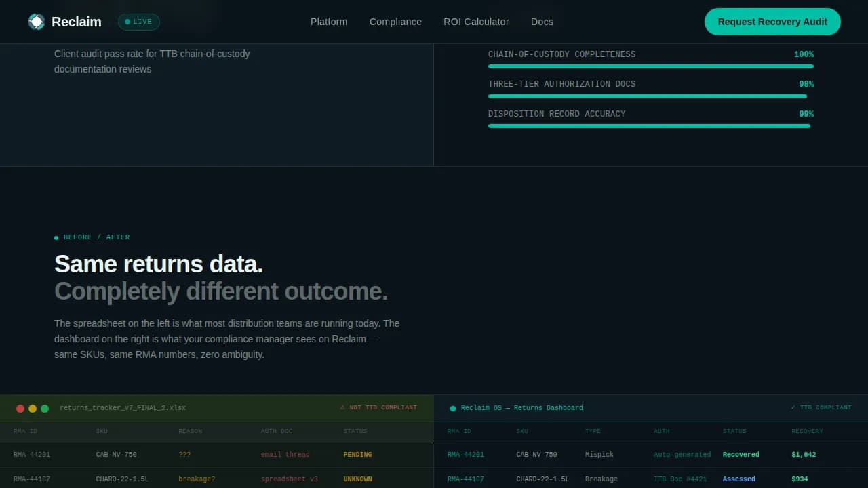
Task: Click the TYPE column header in dashboard
Action: pyautogui.click(x=593, y=431)
